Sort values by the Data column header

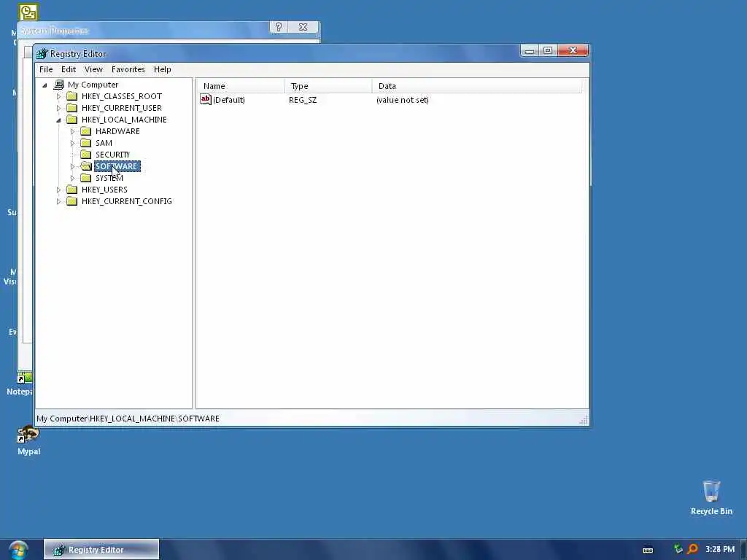coord(476,86)
